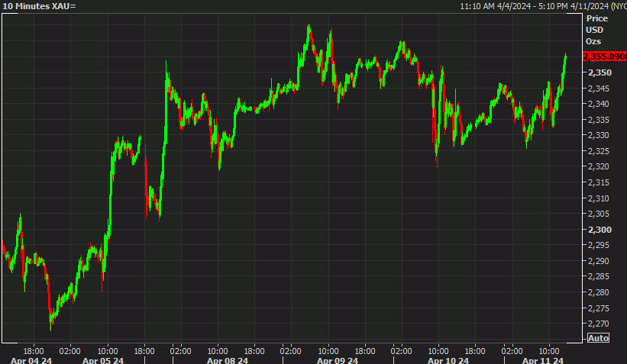627x364 pixels.
Task: Select the '10 Minutes XAU=' chart title
Action: point(40,6)
